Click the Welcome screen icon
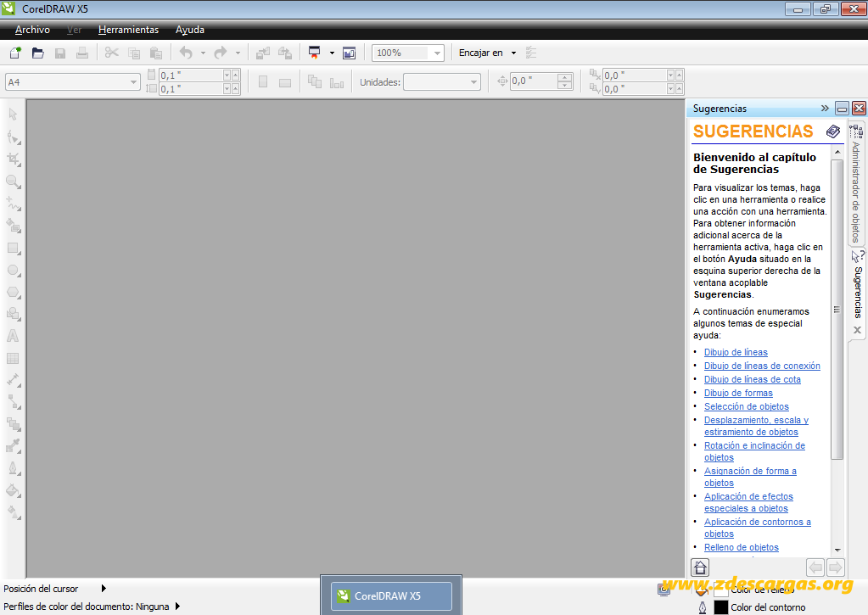Viewport: 868px width, 615px height. [350, 53]
